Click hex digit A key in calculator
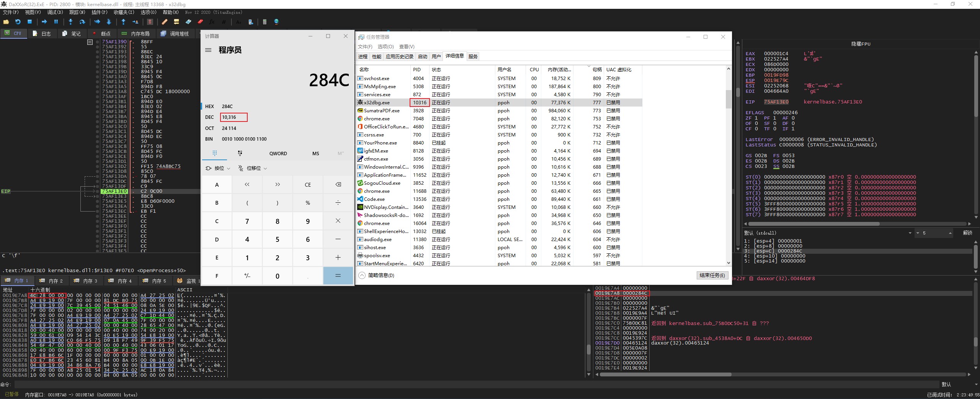The image size is (980, 399). [x=217, y=185]
